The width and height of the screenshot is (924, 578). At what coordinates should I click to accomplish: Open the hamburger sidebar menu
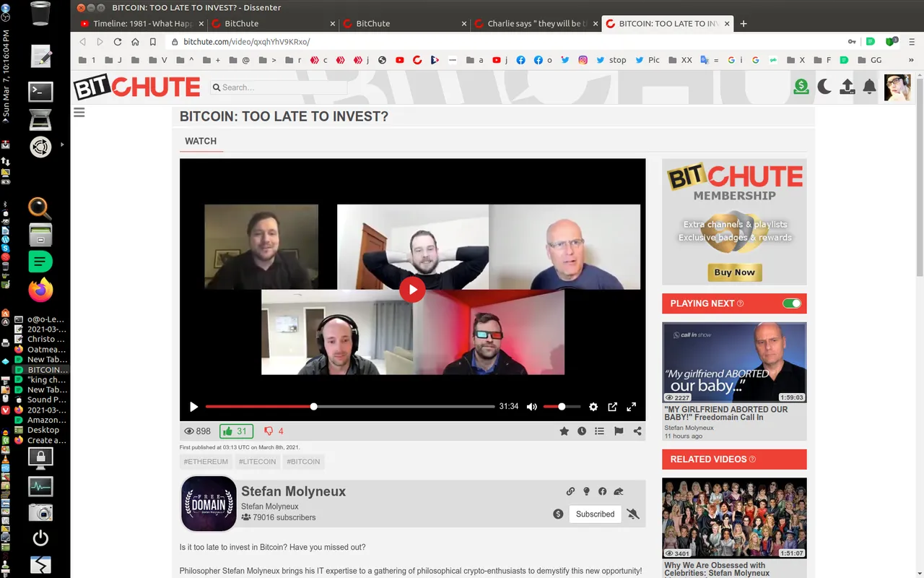[x=79, y=113]
